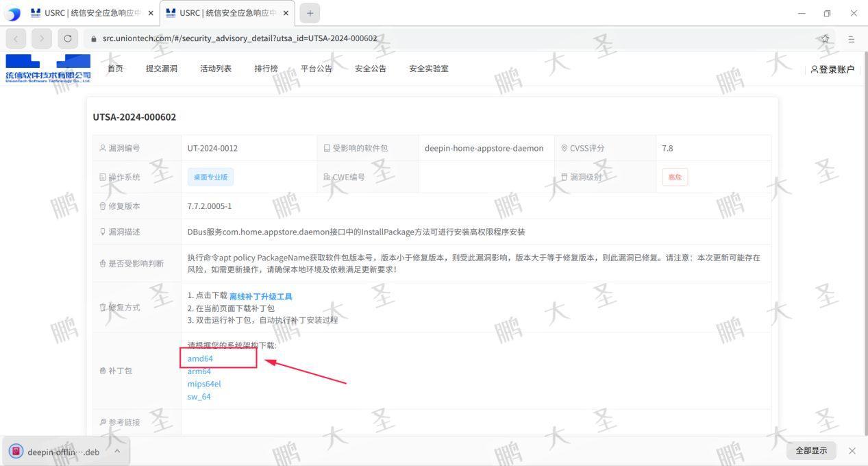Click the CVSS score value 7.8

point(668,148)
